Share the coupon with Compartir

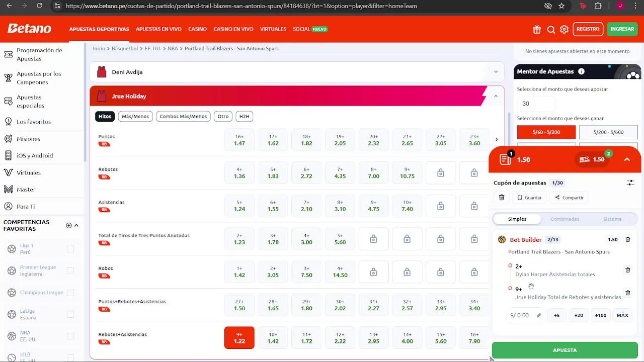pyautogui.click(x=569, y=198)
